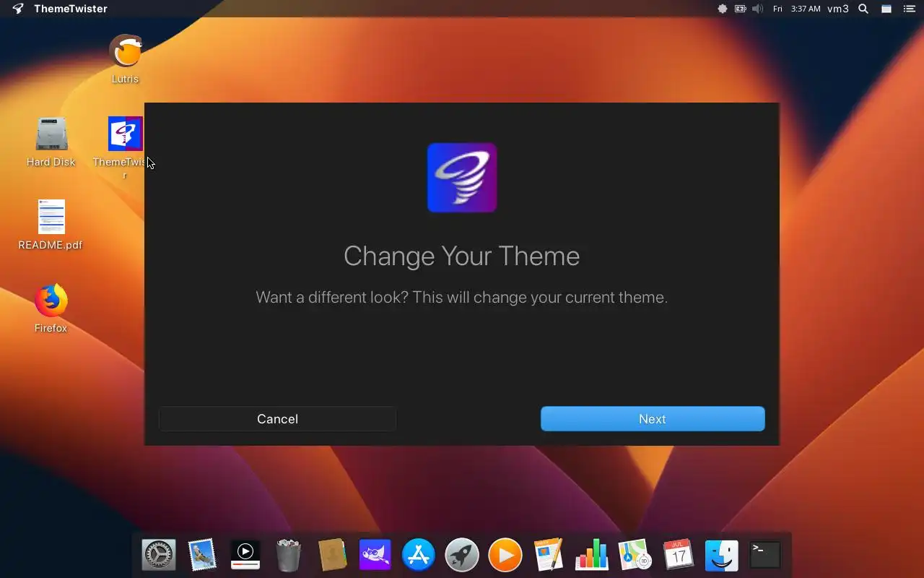The width and height of the screenshot is (924, 578).
Task: Click the settings cog in the menu bar
Action: tap(723, 9)
